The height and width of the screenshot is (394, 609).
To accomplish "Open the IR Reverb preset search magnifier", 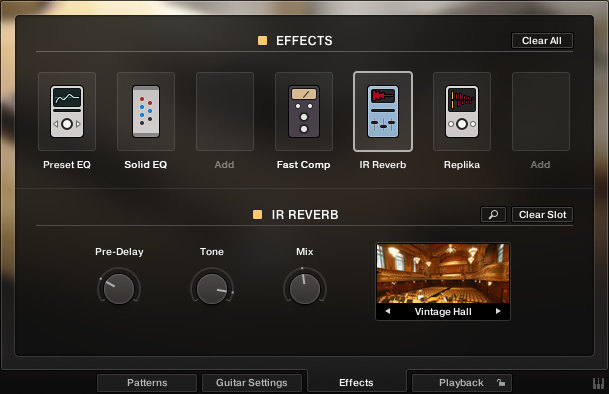I will tap(493, 214).
